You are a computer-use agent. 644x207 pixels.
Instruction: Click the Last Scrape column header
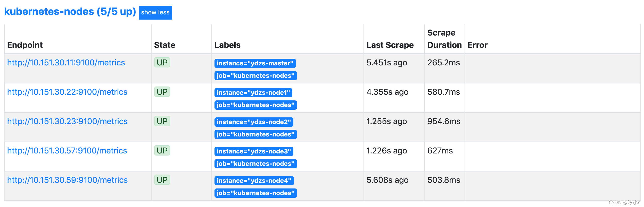point(390,45)
